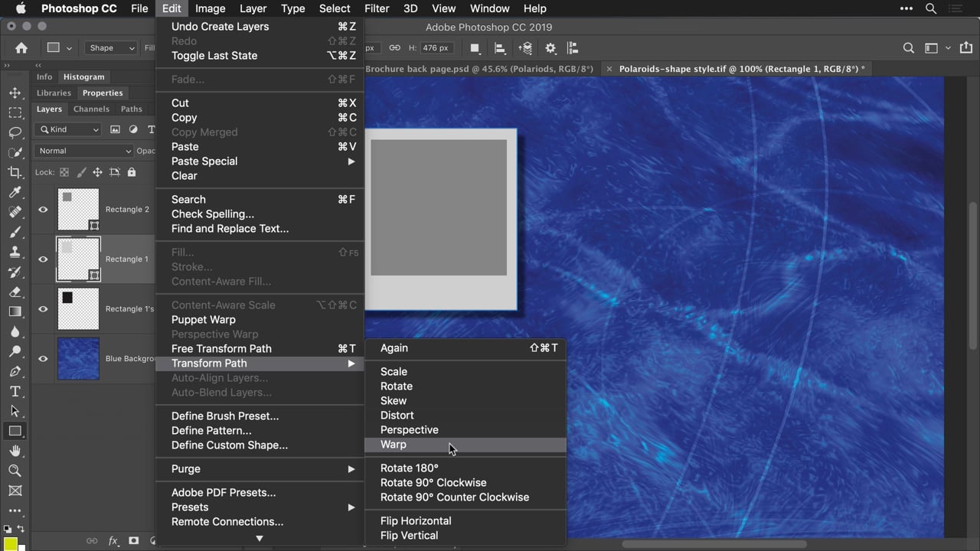Select the Pen tool

pyautogui.click(x=15, y=371)
